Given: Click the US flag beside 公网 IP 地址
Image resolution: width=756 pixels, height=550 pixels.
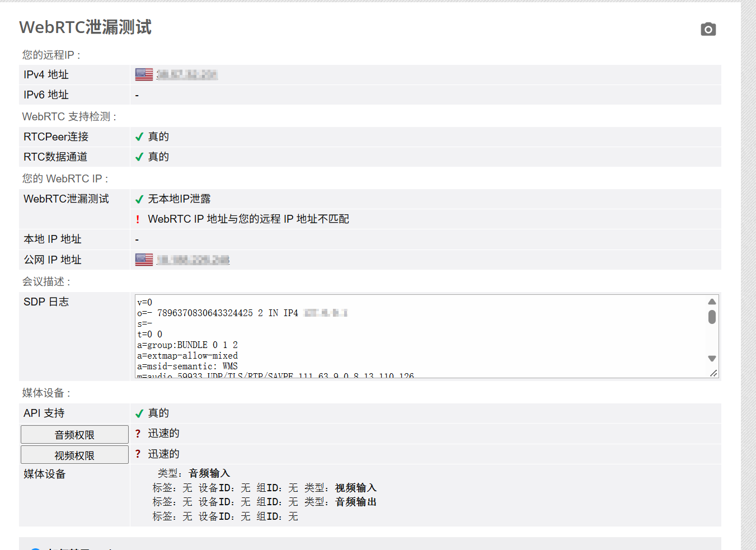Looking at the screenshot, I should (x=144, y=260).
